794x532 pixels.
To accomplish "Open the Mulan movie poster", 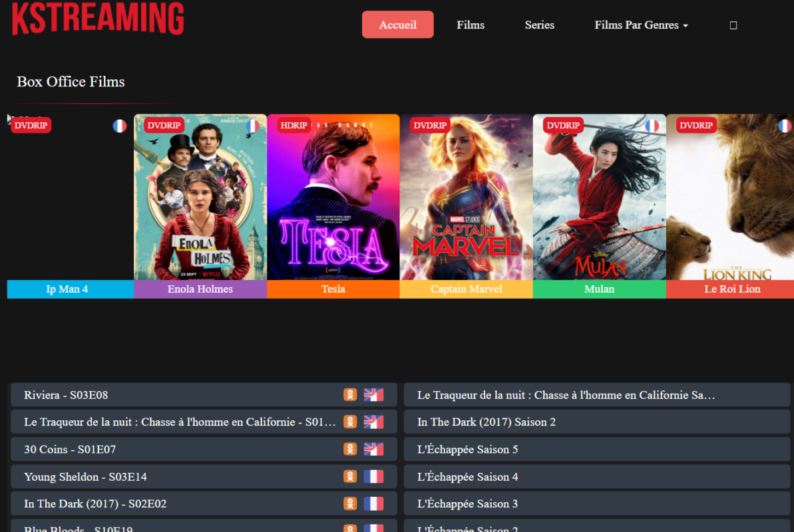I will [x=600, y=197].
